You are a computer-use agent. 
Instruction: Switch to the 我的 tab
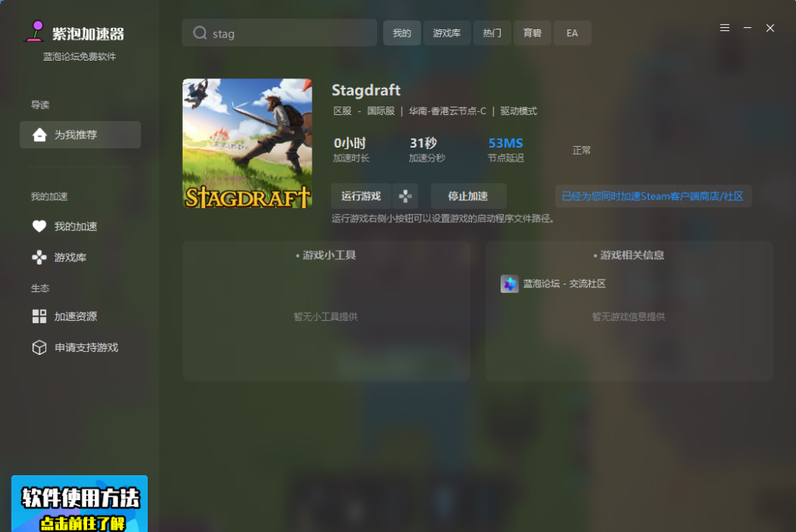coord(402,33)
